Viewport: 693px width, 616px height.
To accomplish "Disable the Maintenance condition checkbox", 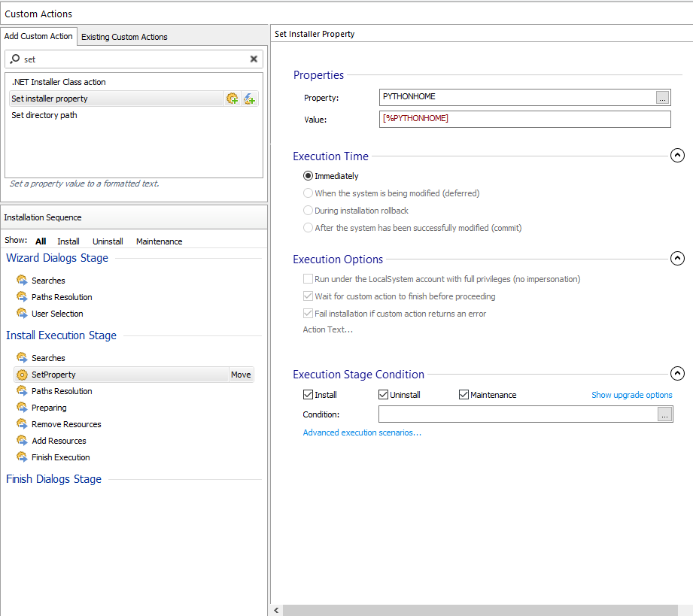I will tap(464, 395).
